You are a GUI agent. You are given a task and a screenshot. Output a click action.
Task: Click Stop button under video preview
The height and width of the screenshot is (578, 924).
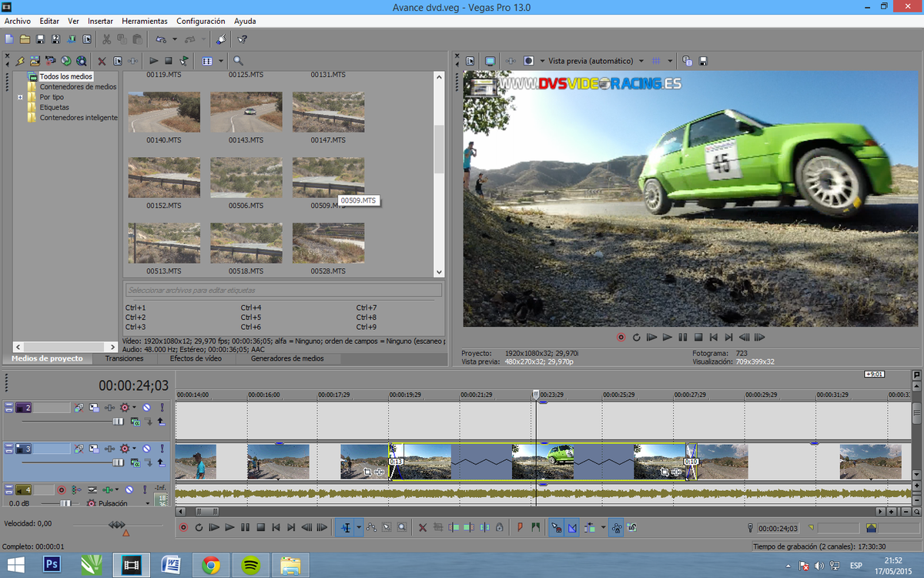[698, 337]
